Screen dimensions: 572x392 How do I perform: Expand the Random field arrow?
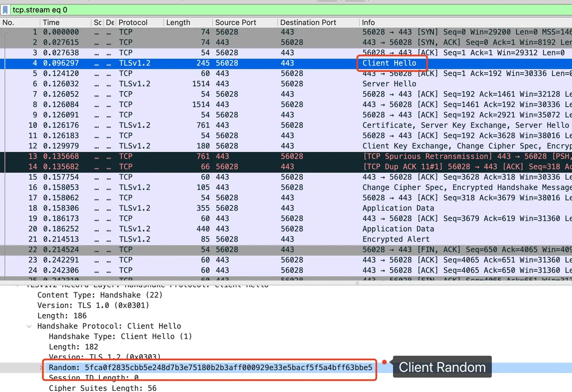coord(41,367)
